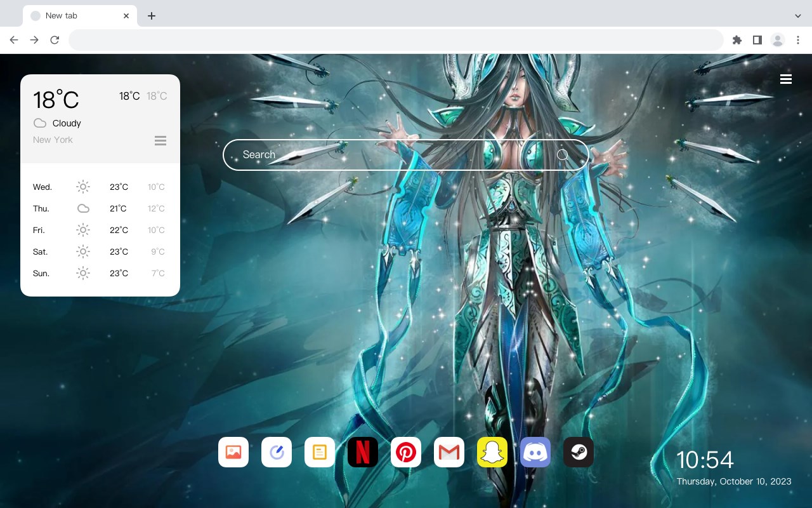Open the Discord shortcut

pos(535,452)
